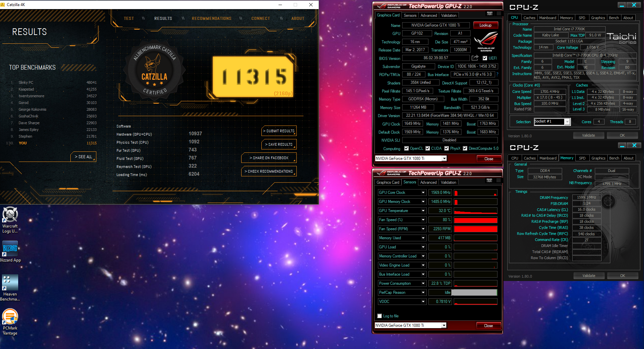644x349 pixels.
Task: Expand the GPU Core Clock sensor dropdown
Action: pos(423,193)
